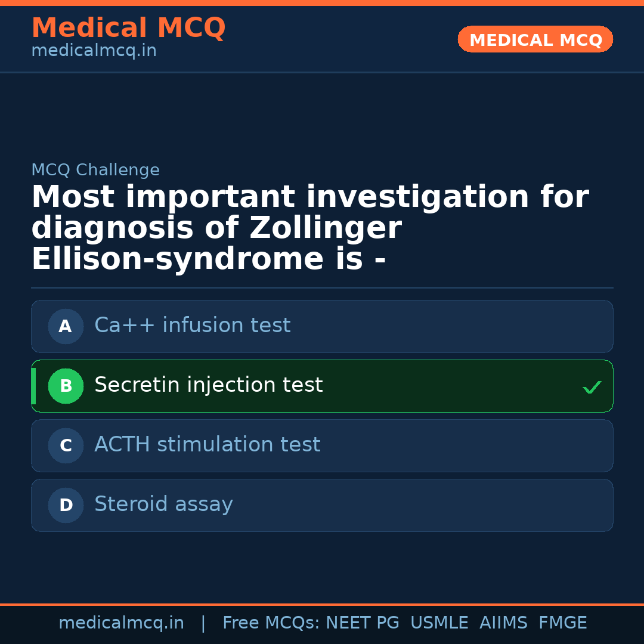Select the letter C circle badge
The height and width of the screenshot is (644, 644).
click(66, 445)
